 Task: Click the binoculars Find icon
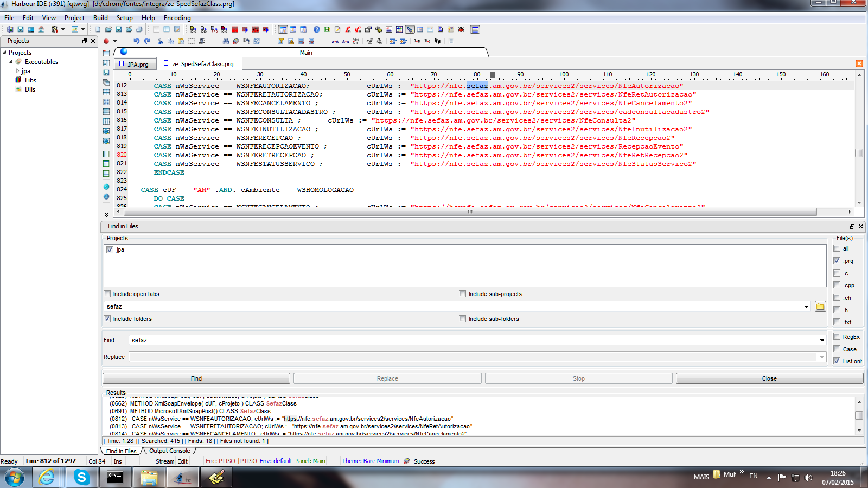click(x=226, y=41)
